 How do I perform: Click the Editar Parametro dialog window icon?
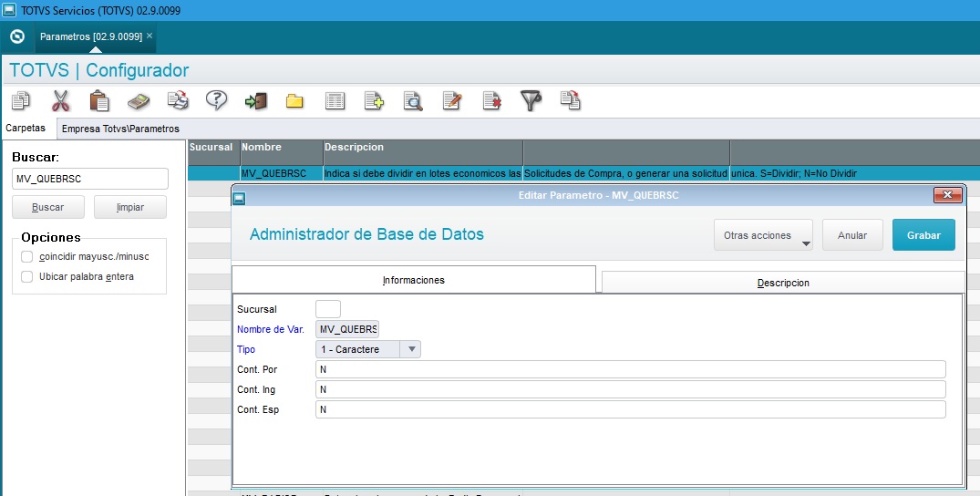[239, 199]
